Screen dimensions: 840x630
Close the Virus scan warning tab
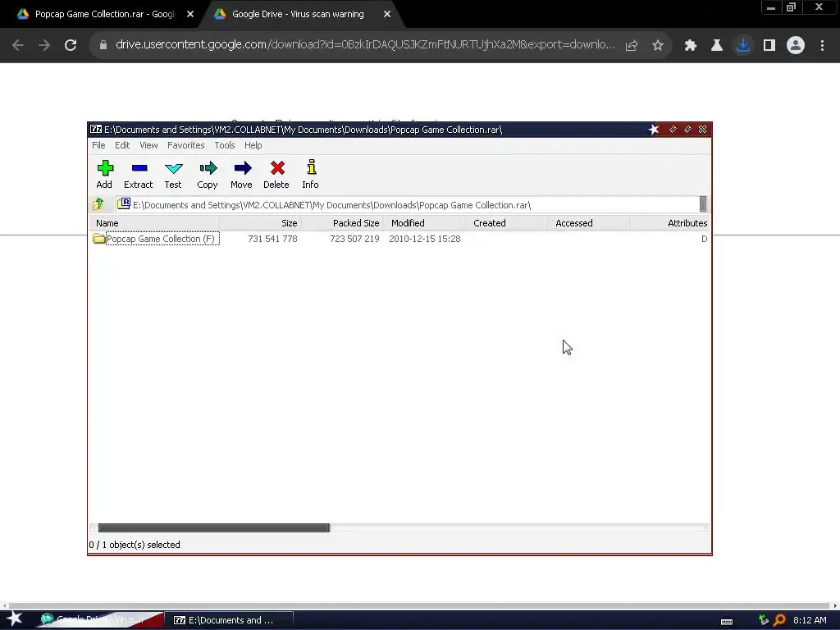[387, 15]
